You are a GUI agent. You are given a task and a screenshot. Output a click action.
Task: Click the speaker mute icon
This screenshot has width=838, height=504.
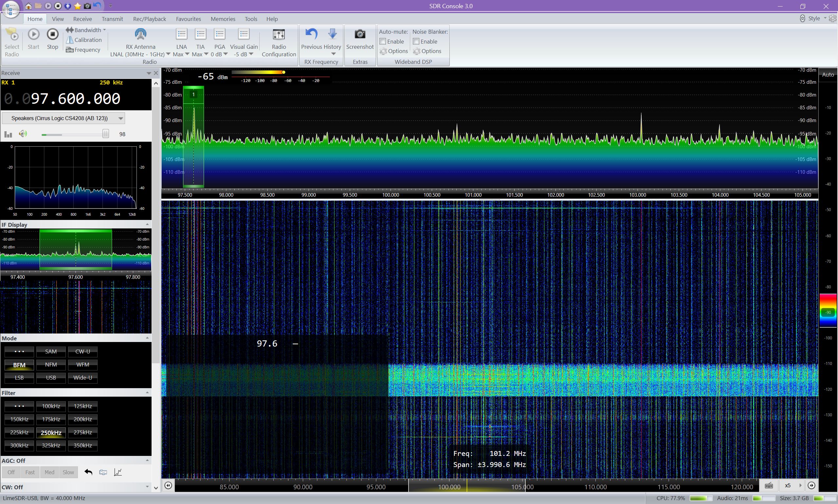tap(23, 134)
